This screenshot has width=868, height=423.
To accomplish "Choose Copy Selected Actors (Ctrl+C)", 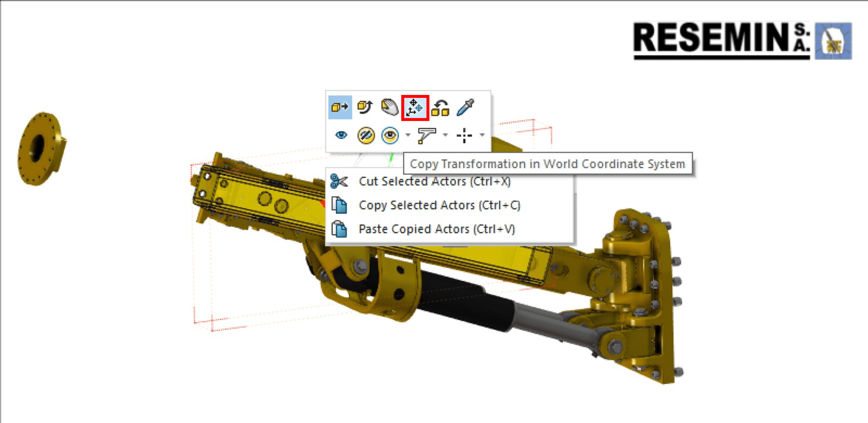I will click(450, 205).
